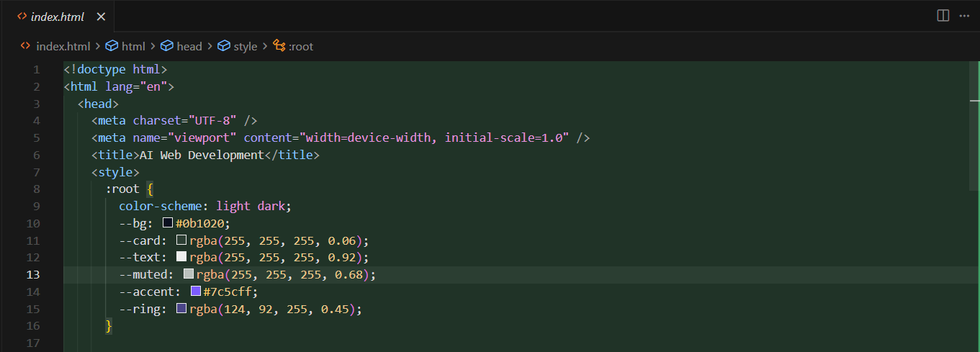The width and height of the screenshot is (980, 352).
Task: Click index.html in the breadcrumb
Action: 63,46
